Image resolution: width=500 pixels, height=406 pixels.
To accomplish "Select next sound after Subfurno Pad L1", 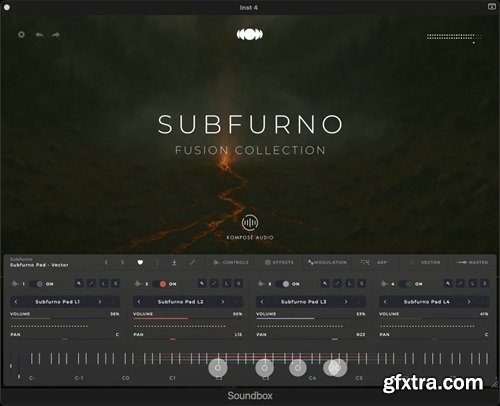I will (x=100, y=302).
